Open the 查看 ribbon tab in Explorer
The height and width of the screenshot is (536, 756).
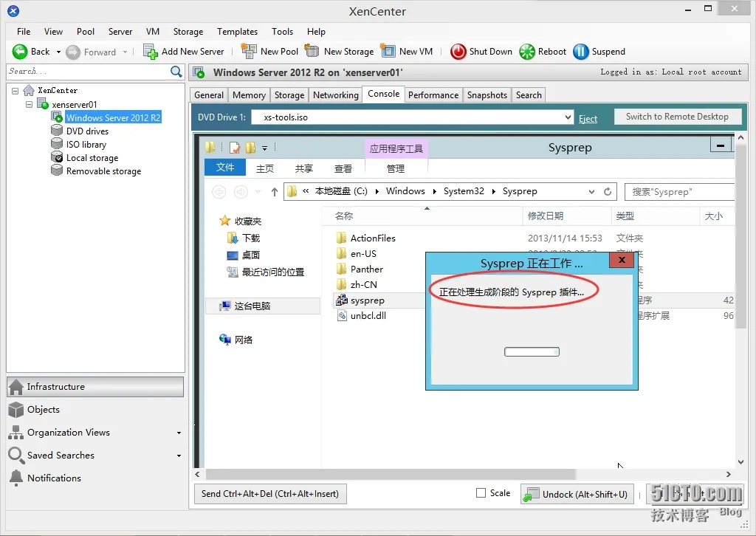pos(343,169)
